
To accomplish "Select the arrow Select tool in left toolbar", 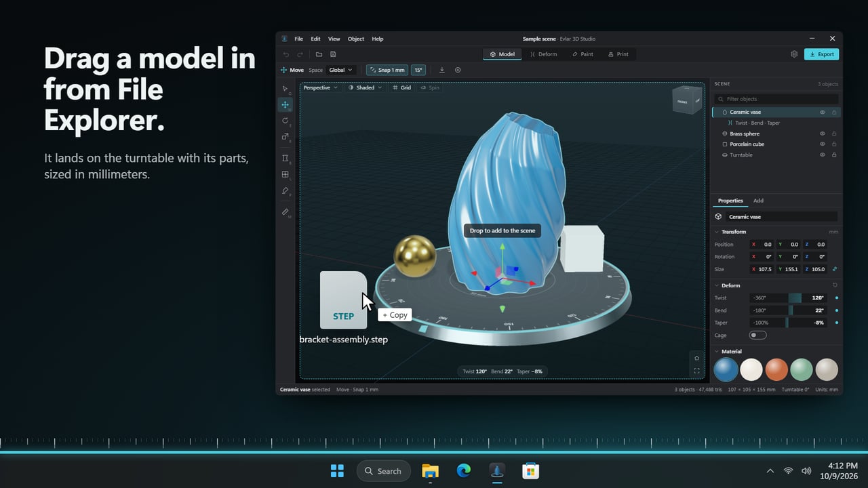I will click(x=285, y=89).
